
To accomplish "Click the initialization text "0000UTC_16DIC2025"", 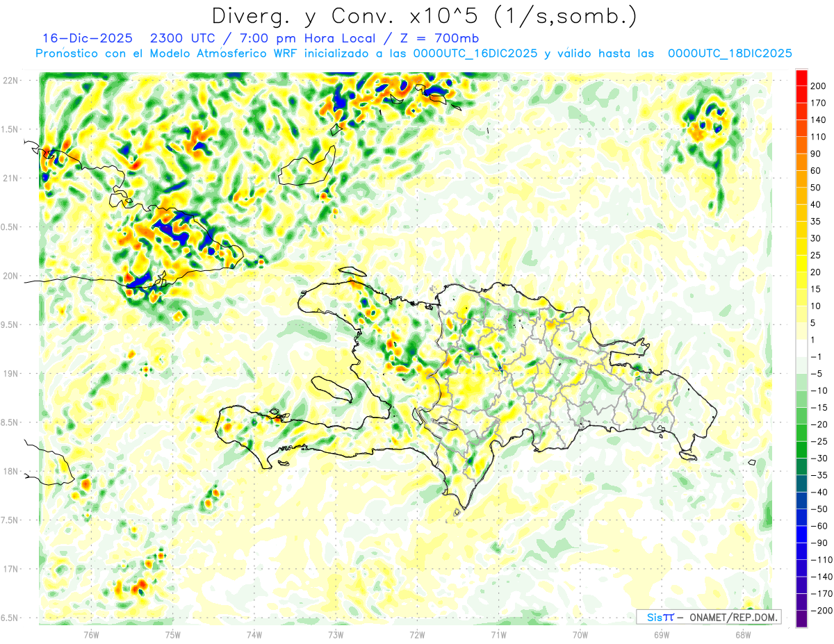I will pos(475,53).
